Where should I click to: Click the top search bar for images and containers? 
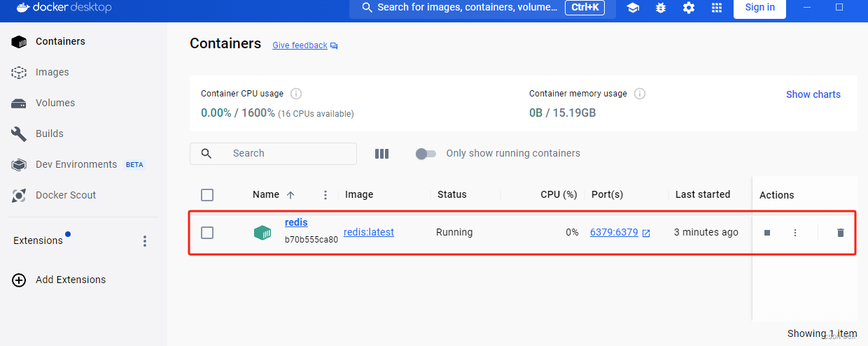[482, 8]
